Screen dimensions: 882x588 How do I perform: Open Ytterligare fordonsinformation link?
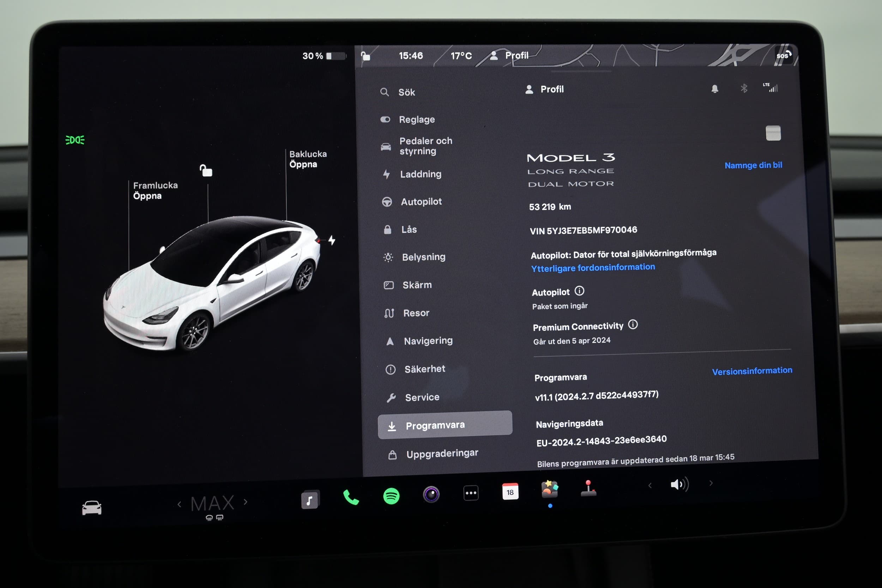[x=593, y=268]
